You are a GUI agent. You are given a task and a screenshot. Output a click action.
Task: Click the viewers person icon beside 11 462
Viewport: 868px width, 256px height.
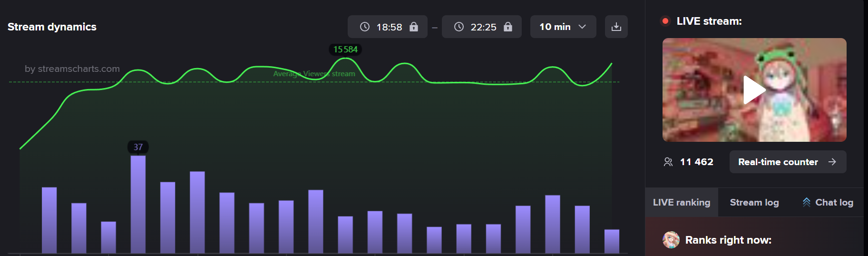(668, 162)
